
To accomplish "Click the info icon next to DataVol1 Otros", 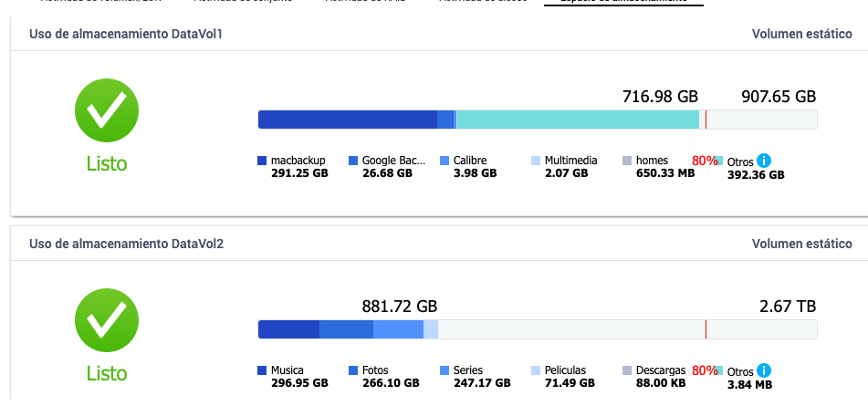I will coord(765,160).
